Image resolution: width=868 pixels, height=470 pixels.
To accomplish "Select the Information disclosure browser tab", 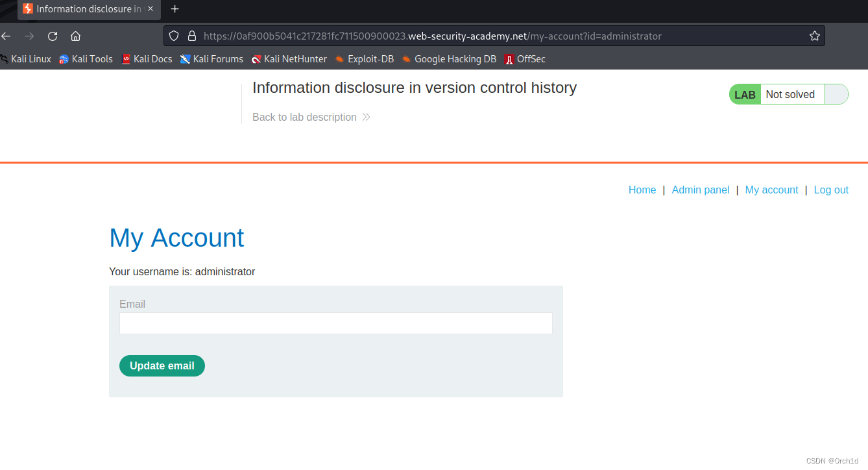I will coord(89,9).
